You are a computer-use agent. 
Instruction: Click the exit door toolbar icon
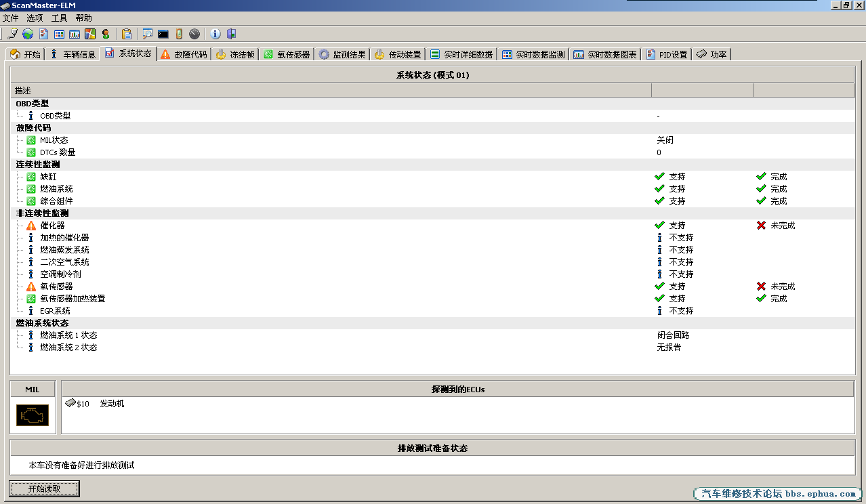[231, 34]
